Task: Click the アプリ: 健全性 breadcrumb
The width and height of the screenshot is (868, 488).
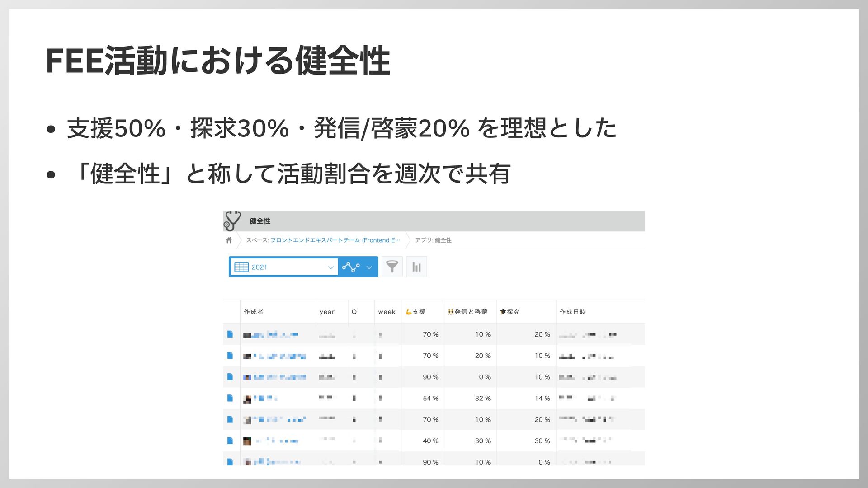Action: point(433,240)
